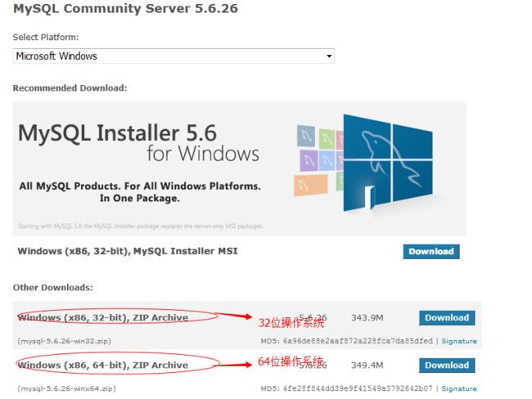532x399 pixels.
Task: Open Signature link for winx64 zip
Action: click(x=459, y=388)
